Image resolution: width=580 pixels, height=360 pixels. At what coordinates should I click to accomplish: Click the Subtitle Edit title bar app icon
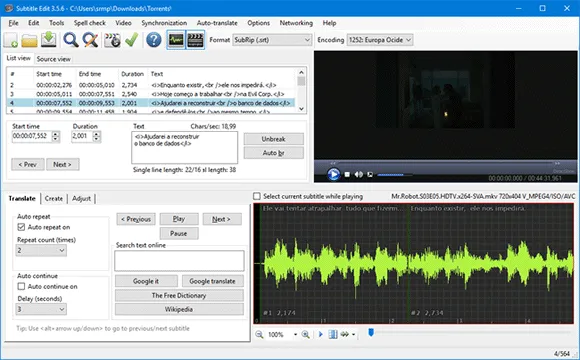(8, 8)
